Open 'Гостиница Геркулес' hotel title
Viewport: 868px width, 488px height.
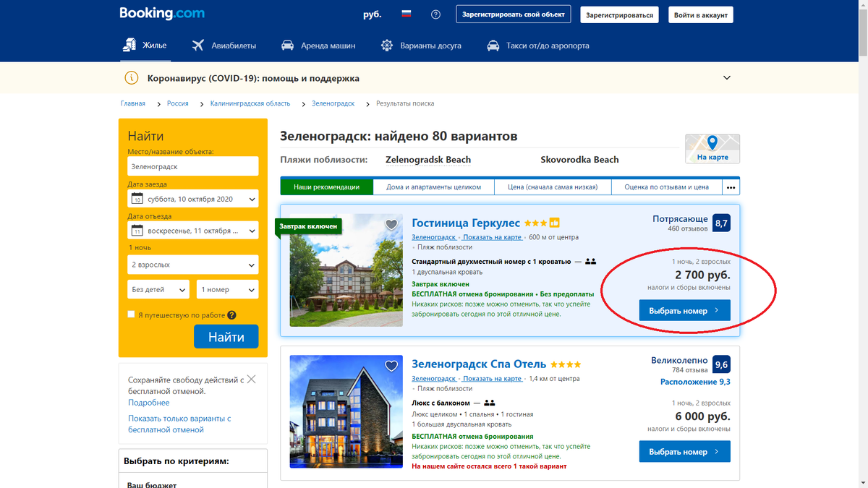tap(466, 223)
